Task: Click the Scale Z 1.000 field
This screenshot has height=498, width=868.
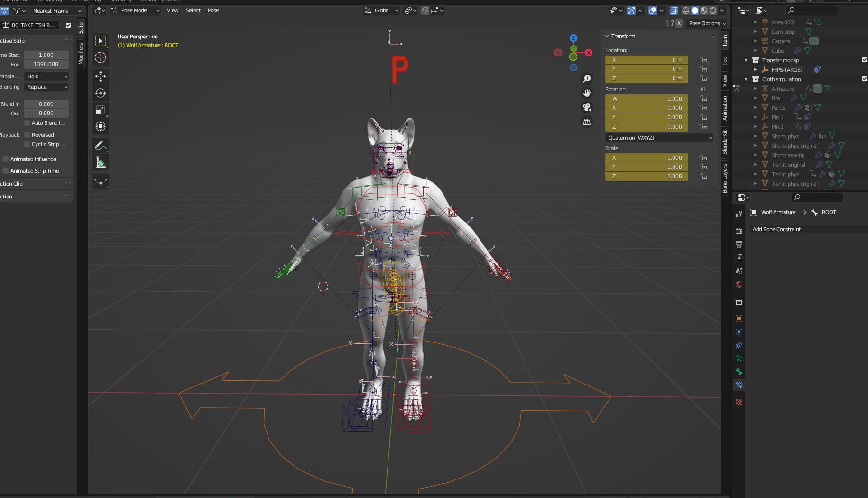Action: coord(646,176)
